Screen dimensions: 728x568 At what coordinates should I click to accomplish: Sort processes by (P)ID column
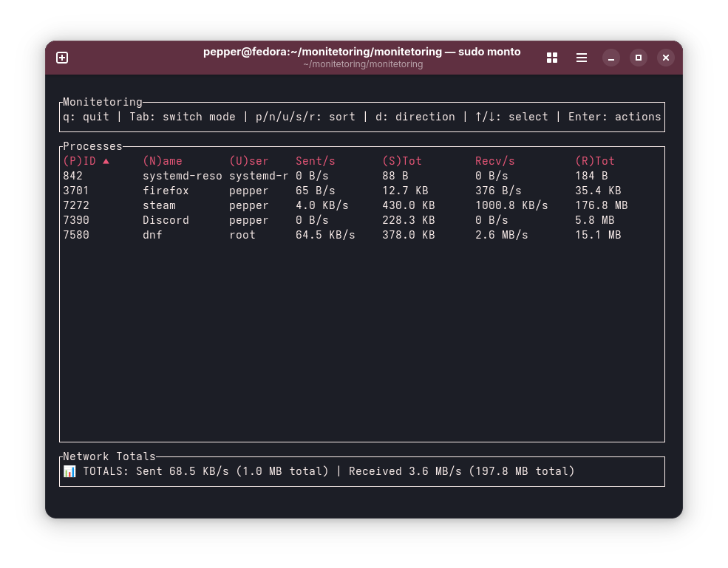(79, 161)
